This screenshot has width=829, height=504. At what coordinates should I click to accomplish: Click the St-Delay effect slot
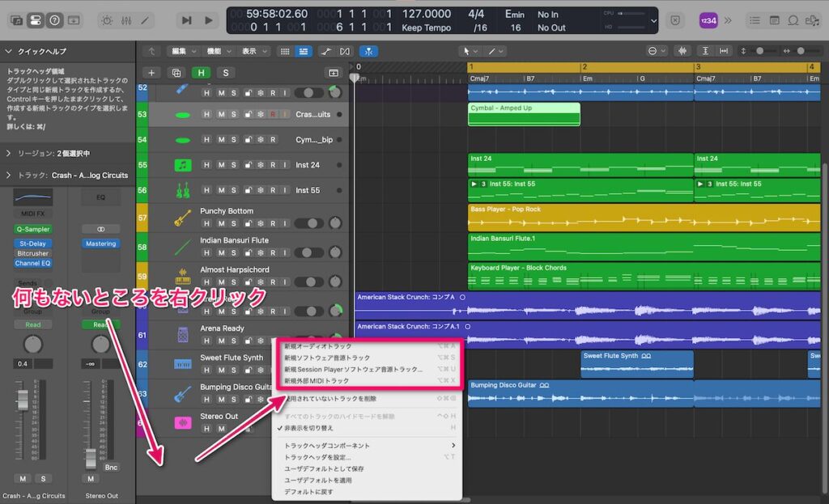[32, 244]
